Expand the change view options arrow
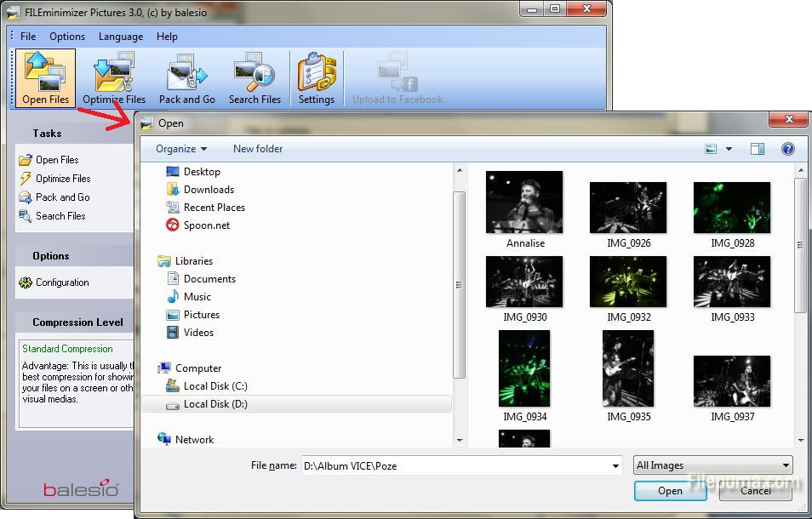Screen dimensions: 812x519 pos(729,149)
